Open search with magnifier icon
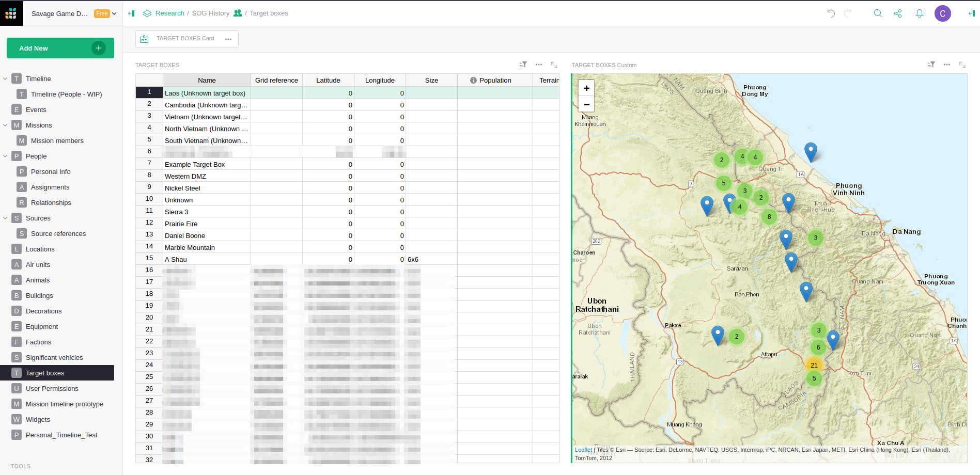 878,13
